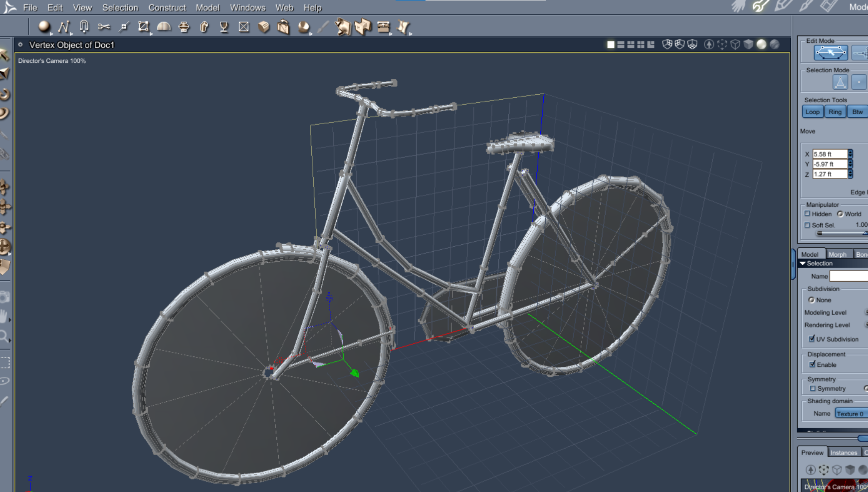Click the Ring selection button
Screen dimensions: 868x492
pos(835,112)
